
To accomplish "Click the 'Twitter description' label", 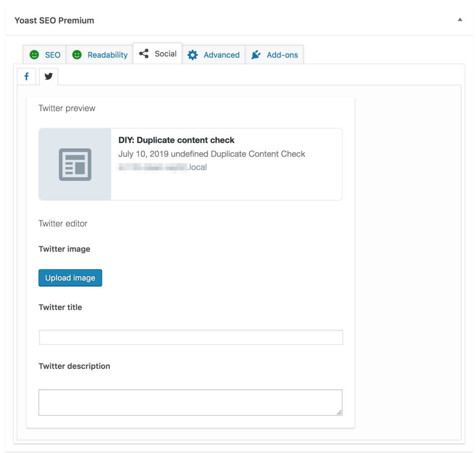I will pos(74,366).
